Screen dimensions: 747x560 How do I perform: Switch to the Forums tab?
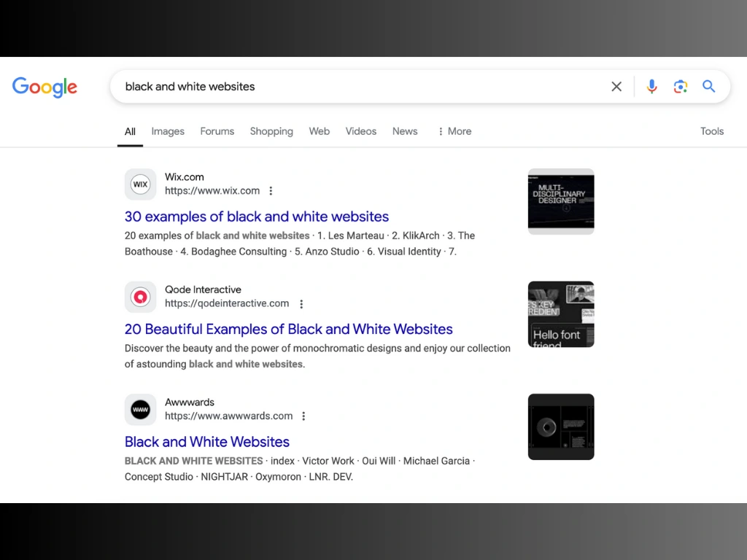[217, 131]
